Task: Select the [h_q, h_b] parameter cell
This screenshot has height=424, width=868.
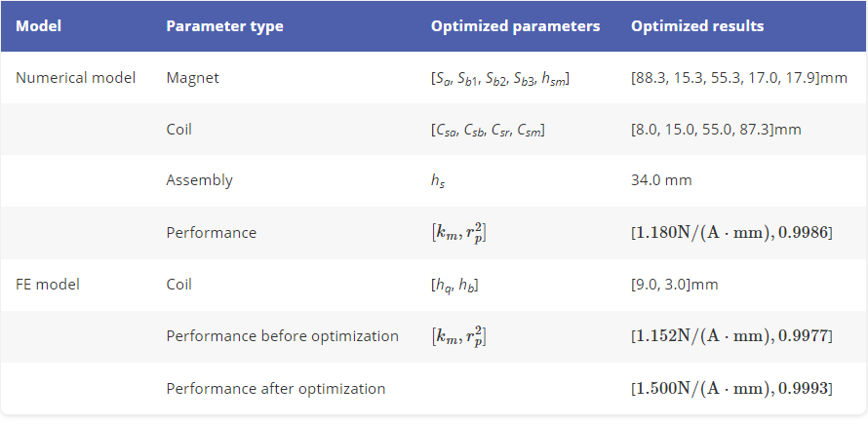Action: (x=454, y=285)
